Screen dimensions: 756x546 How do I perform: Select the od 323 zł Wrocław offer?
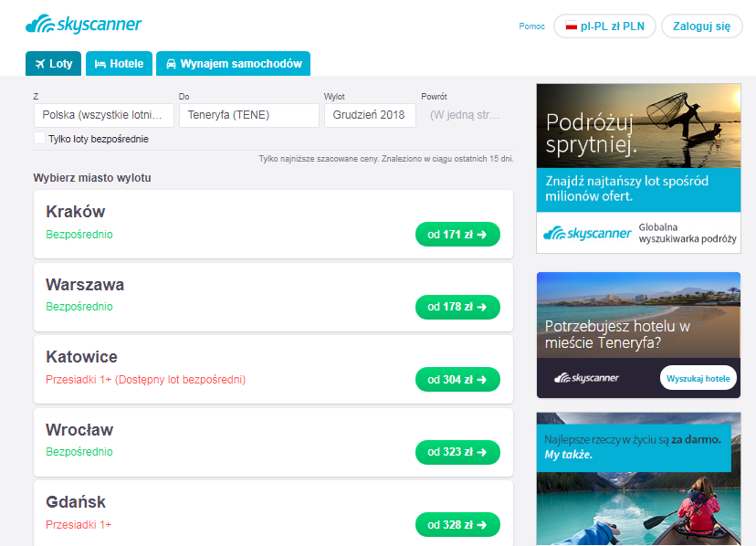coord(457,452)
